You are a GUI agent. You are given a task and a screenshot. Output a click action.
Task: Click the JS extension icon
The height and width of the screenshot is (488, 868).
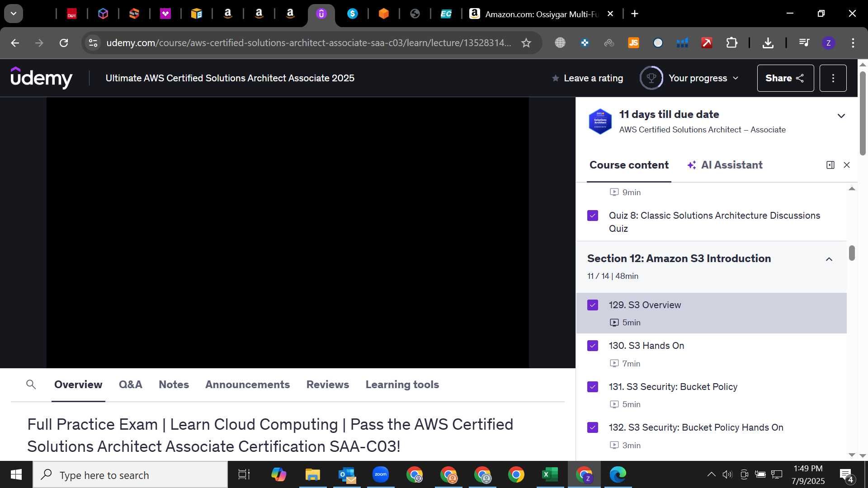tap(633, 43)
